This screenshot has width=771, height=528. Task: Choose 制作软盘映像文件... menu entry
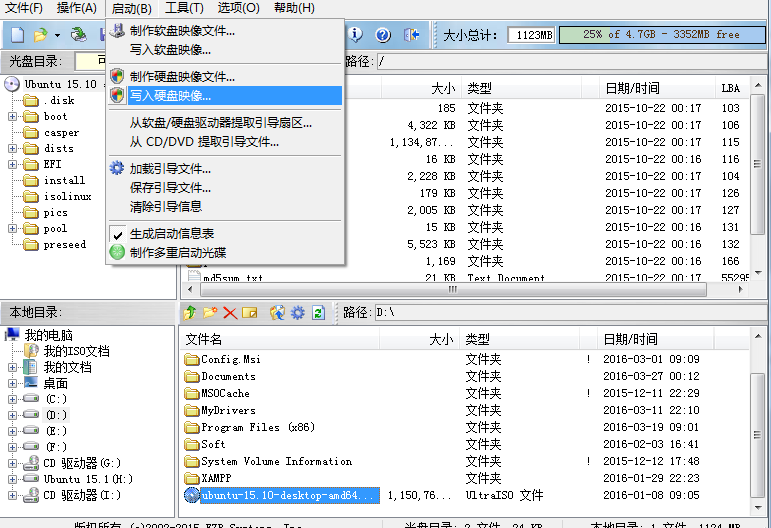(225, 31)
